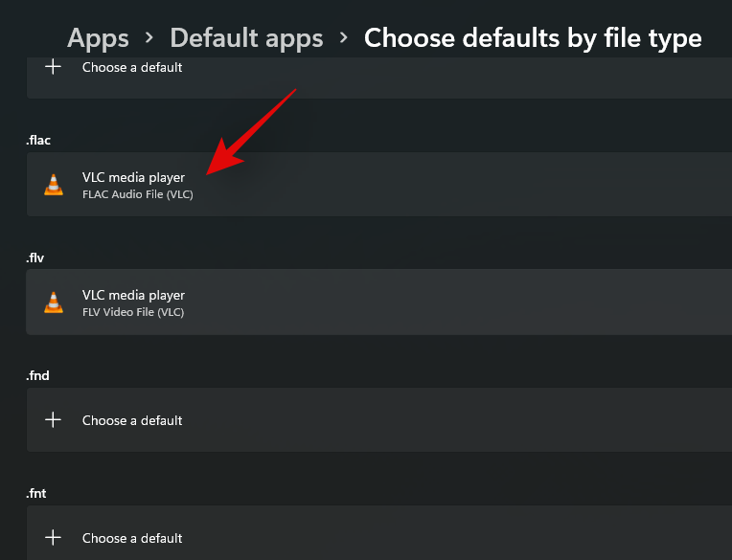Click the chevron after Default apps breadcrumb

[344, 38]
